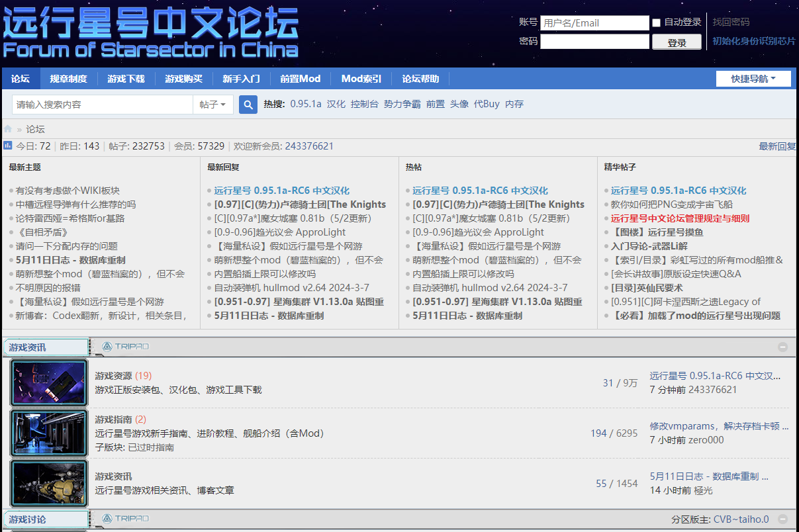
Task: Click the 论坛 breadcrumb link
Action: [35, 129]
